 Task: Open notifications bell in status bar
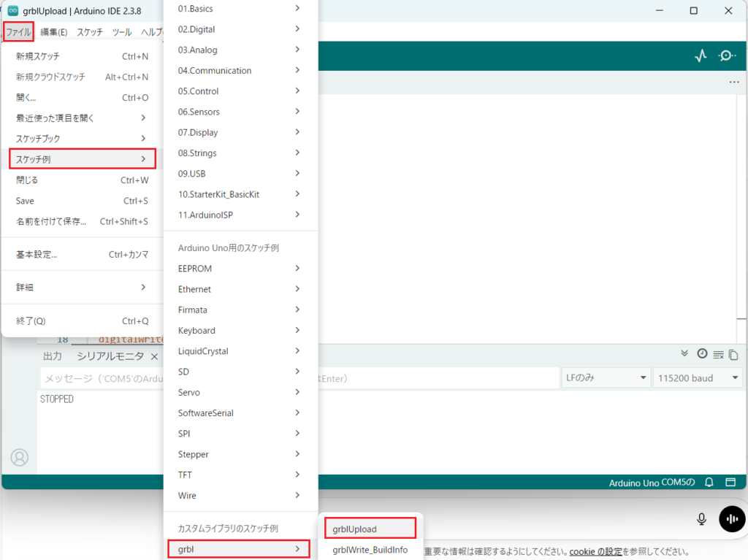(x=709, y=483)
